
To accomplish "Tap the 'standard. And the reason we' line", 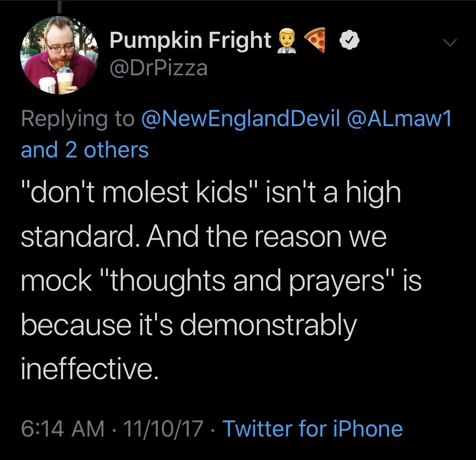I will (204, 236).
